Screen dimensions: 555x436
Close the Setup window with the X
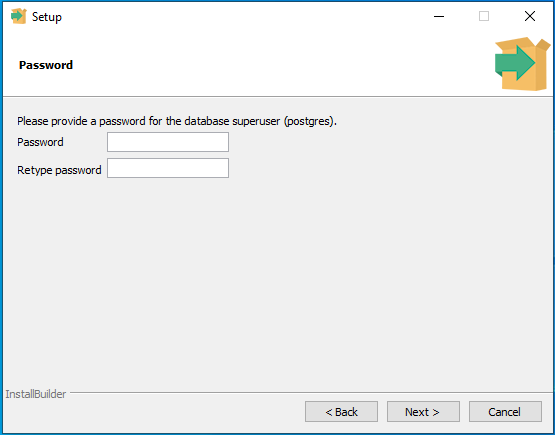(530, 16)
